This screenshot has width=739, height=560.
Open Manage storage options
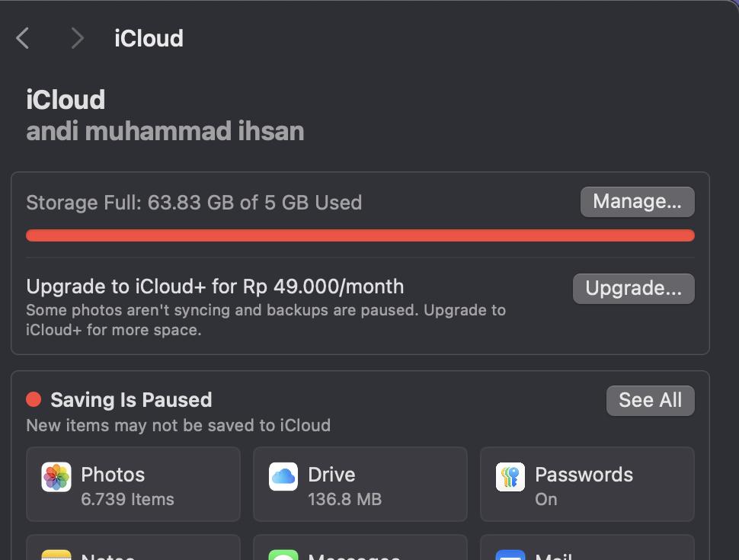(637, 202)
